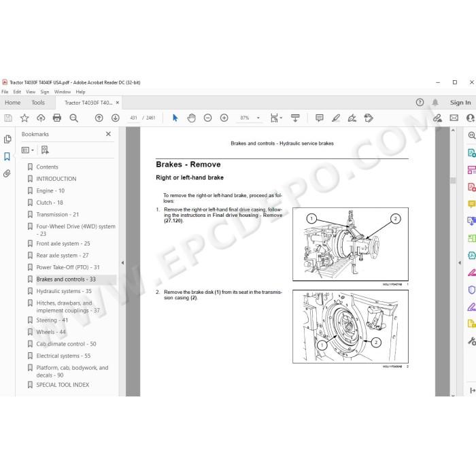Select the Hand pan tool
This screenshot has width=476, height=476.
click(x=192, y=118)
